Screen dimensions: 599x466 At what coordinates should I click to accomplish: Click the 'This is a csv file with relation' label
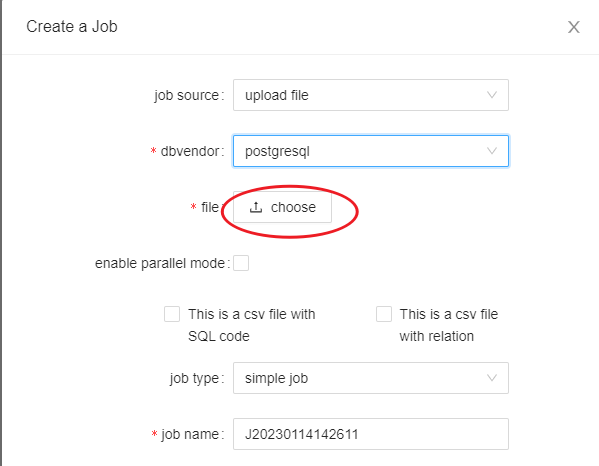pos(449,325)
